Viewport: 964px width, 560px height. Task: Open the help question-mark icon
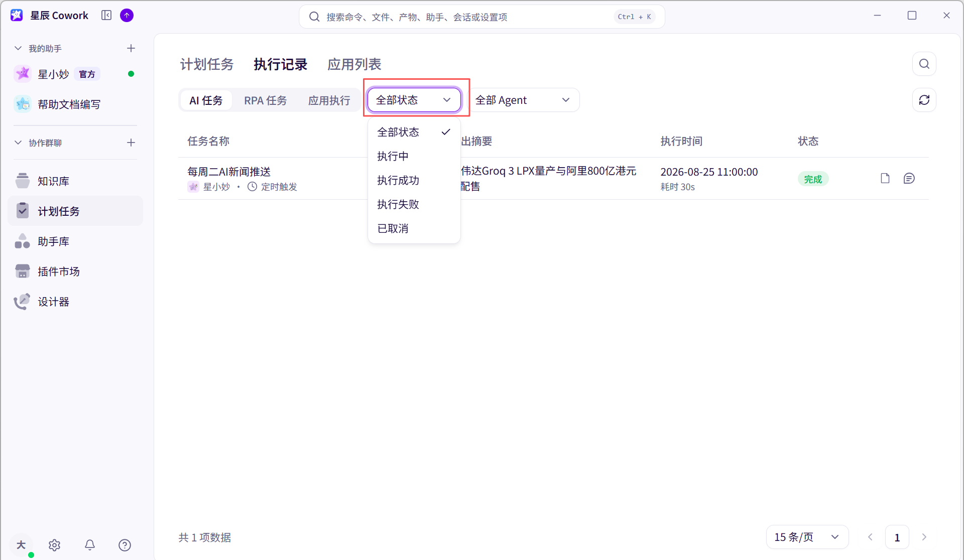click(125, 545)
